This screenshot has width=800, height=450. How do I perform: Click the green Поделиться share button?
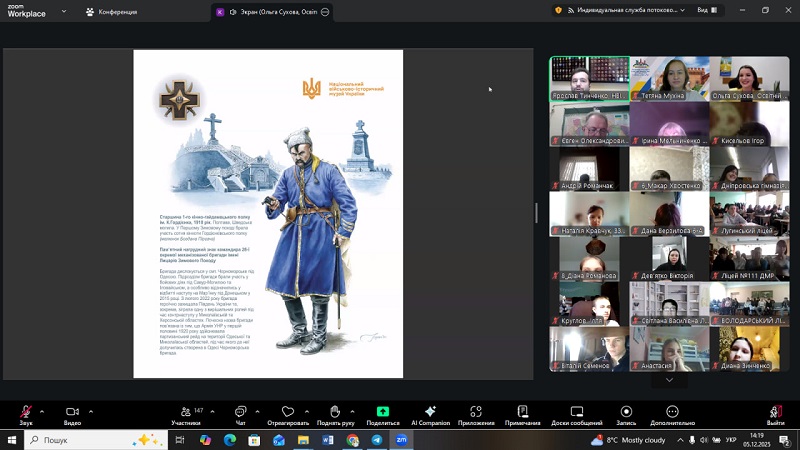click(x=382, y=412)
